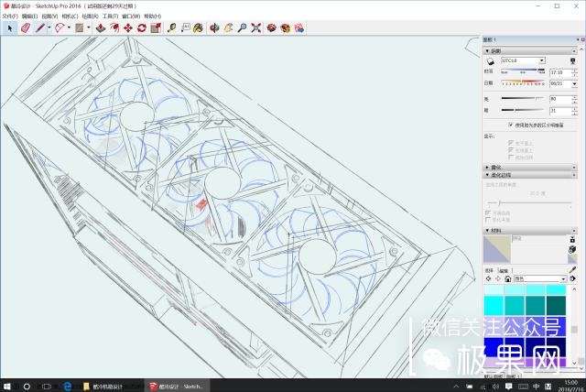The height and width of the screenshot is (392, 586).
Task: Click the Zoom magnifier tool
Action: tap(242, 27)
